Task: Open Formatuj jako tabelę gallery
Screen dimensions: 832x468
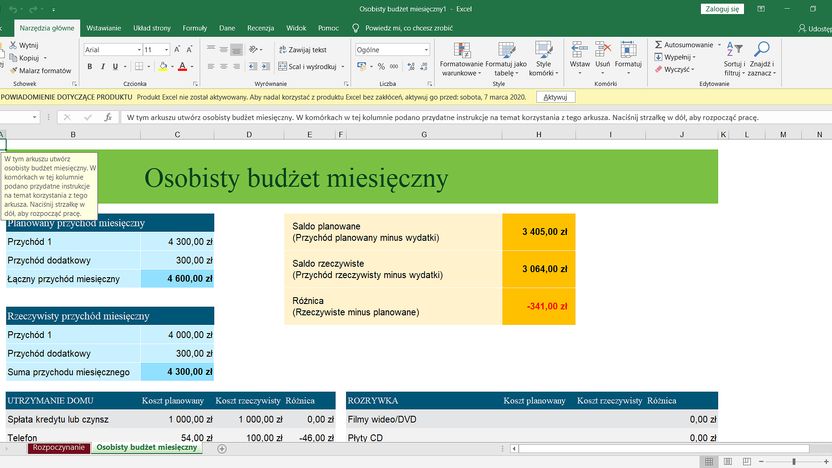Action: (x=506, y=59)
